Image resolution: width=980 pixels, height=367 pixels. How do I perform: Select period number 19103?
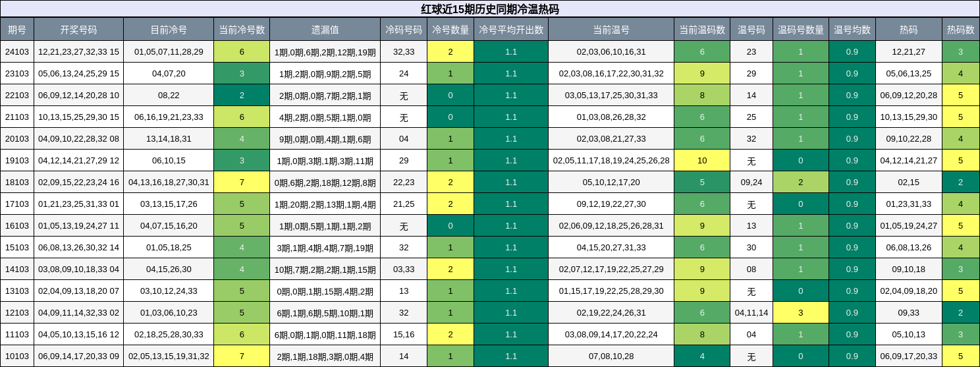(17, 161)
